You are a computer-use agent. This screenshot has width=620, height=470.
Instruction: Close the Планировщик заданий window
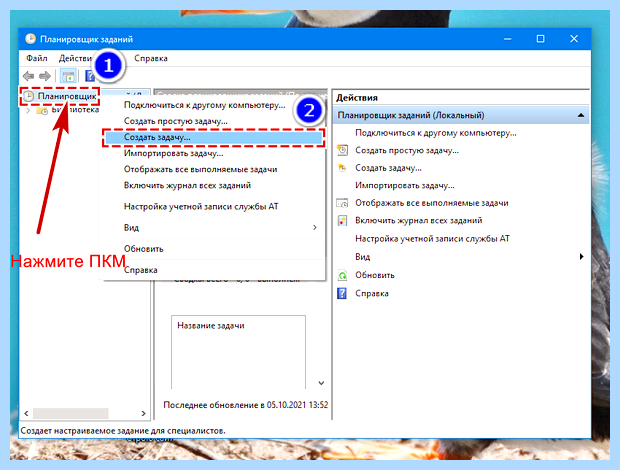pos(574,39)
